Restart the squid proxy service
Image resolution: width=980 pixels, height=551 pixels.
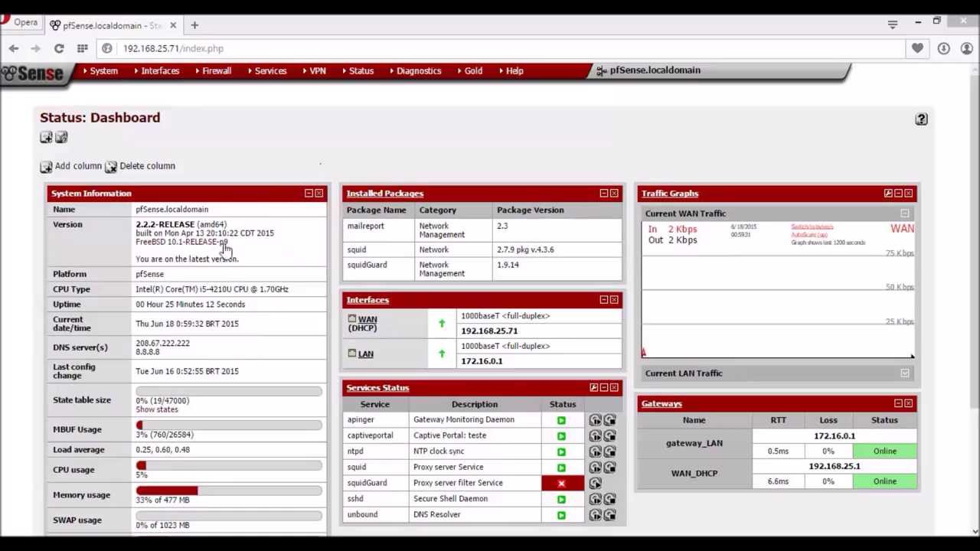(595, 467)
